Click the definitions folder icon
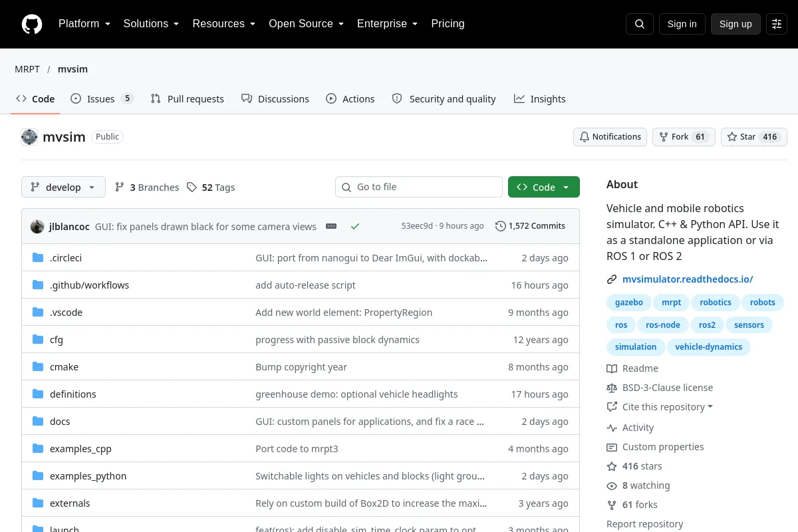The width and height of the screenshot is (798, 532). (38, 394)
